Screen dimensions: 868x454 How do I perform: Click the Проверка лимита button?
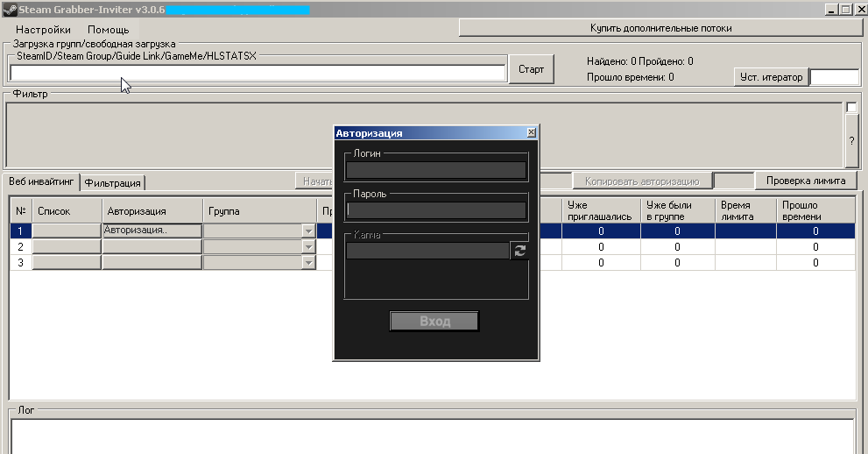tap(806, 181)
